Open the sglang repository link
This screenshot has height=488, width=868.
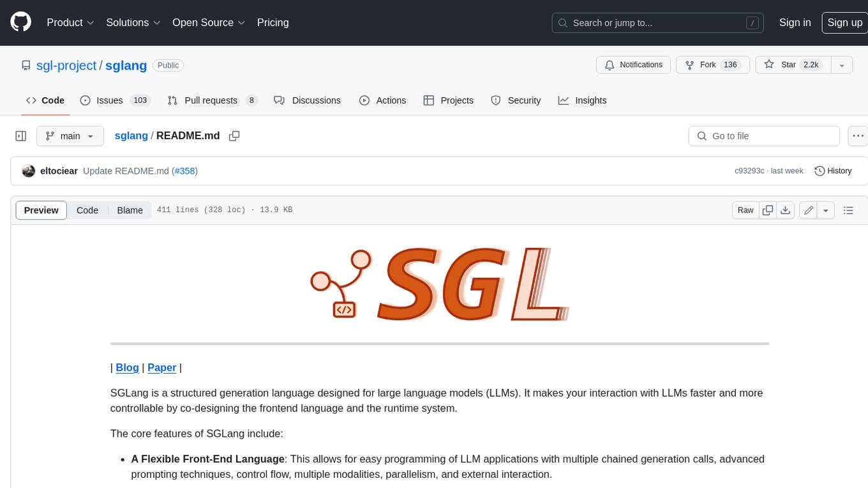click(x=126, y=65)
